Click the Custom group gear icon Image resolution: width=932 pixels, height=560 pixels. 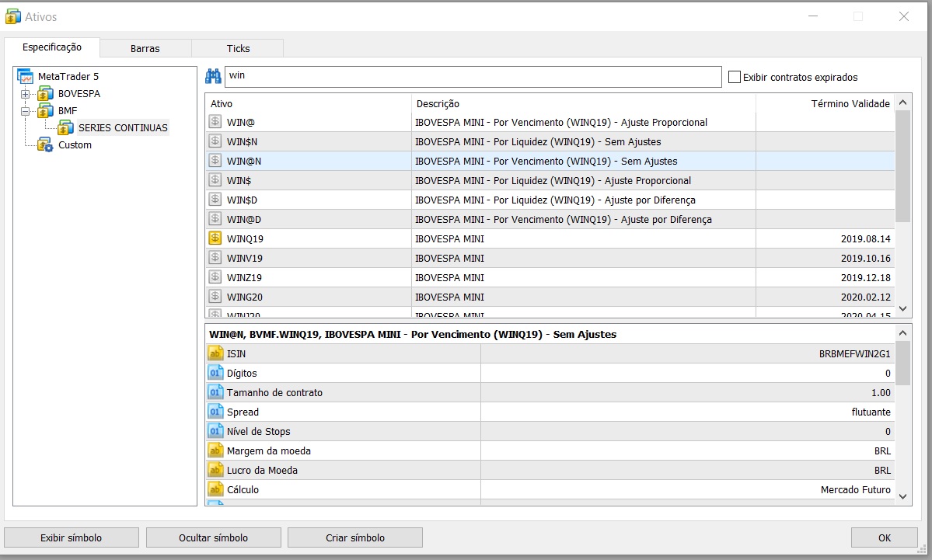pyautogui.click(x=45, y=145)
